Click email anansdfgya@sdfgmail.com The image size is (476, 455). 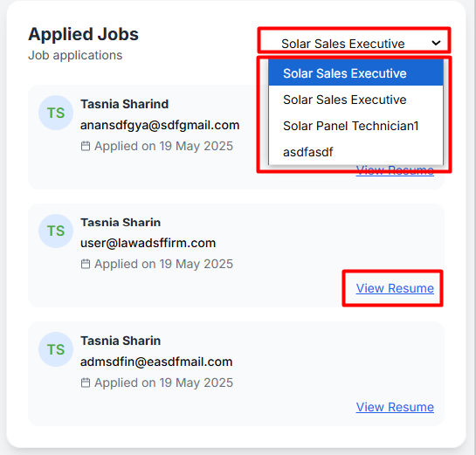160,126
